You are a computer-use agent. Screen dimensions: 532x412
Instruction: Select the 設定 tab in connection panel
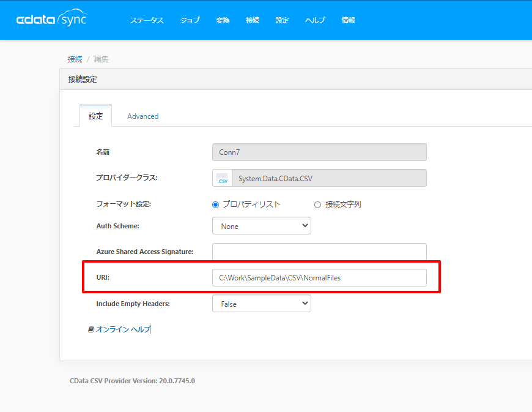point(95,116)
